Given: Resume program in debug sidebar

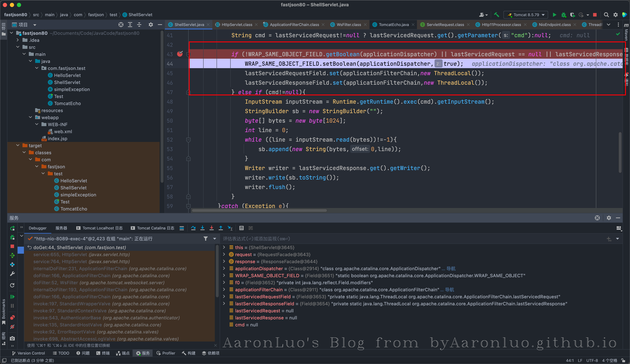Looking at the screenshot, I should tap(12, 297).
